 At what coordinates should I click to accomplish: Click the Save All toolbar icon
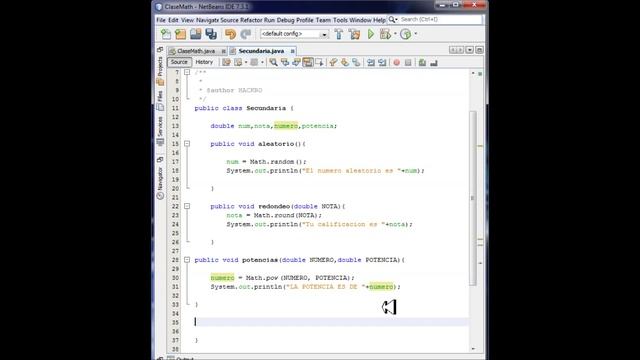coord(211,34)
